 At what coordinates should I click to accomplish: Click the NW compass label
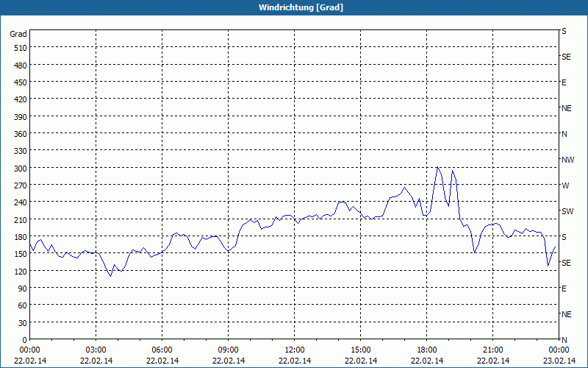point(567,160)
